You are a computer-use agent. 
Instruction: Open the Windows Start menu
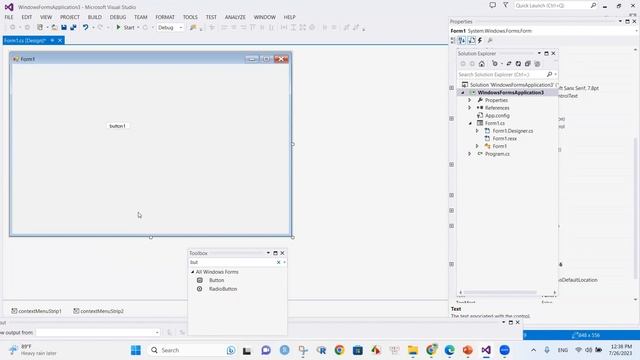pyautogui.click(x=136, y=350)
